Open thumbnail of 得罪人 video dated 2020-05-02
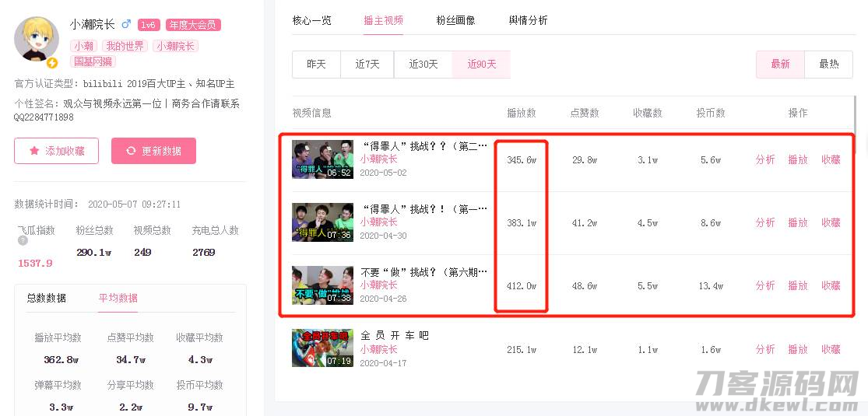The width and height of the screenshot is (868, 416). pyautogui.click(x=323, y=159)
